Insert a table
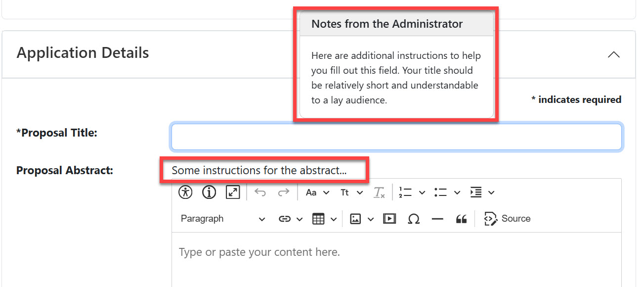Image resolution: width=644 pixels, height=287 pixels. [x=319, y=219]
